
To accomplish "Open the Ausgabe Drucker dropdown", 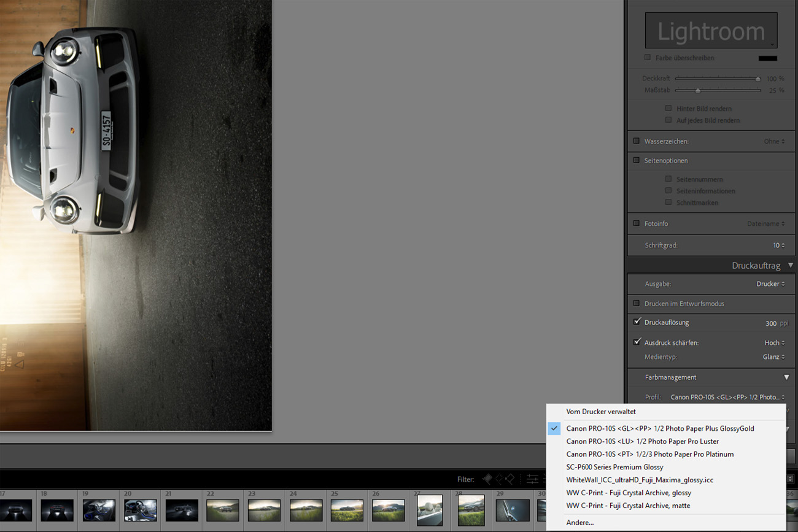I will (x=769, y=283).
